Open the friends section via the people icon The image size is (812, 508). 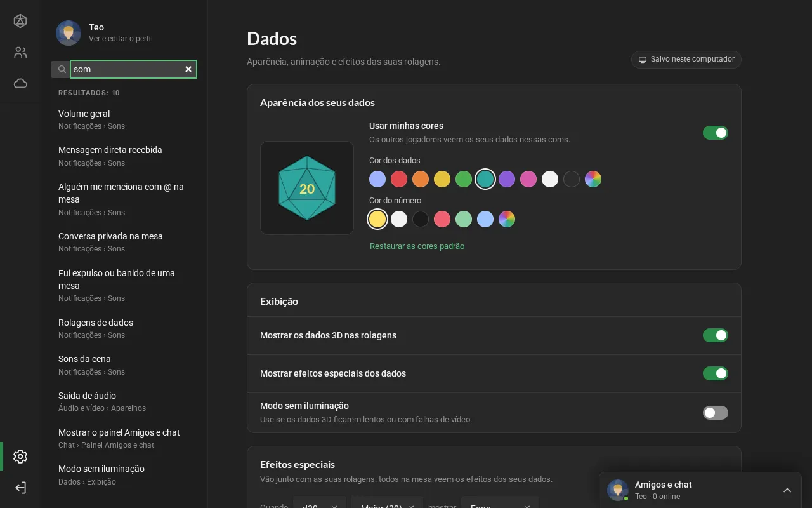click(x=20, y=53)
